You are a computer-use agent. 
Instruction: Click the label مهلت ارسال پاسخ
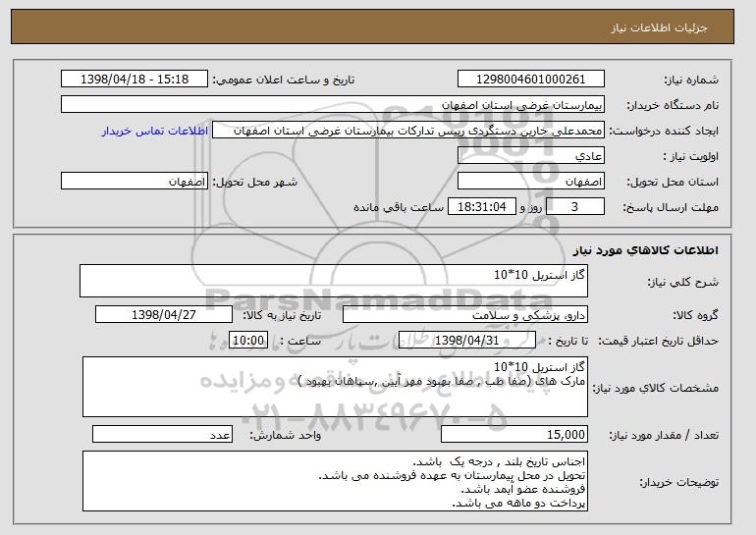click(671, 208)
